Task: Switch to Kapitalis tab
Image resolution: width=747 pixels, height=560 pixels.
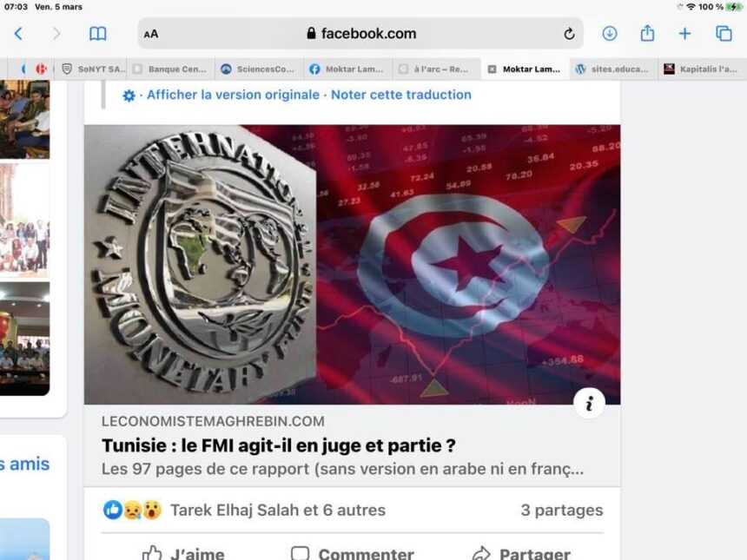Action: point(702,69)
